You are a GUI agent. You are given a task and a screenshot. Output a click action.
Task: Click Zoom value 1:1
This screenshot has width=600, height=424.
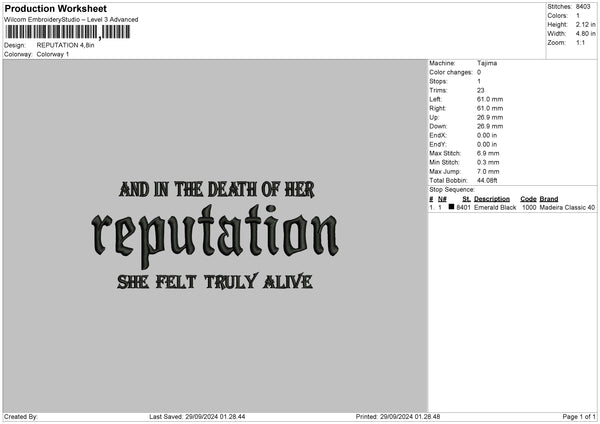580,43
